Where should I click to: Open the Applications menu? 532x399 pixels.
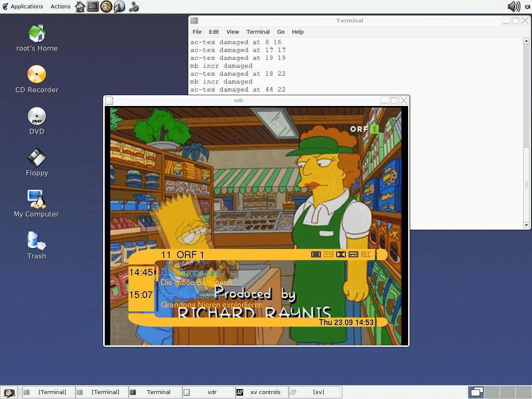23,7
